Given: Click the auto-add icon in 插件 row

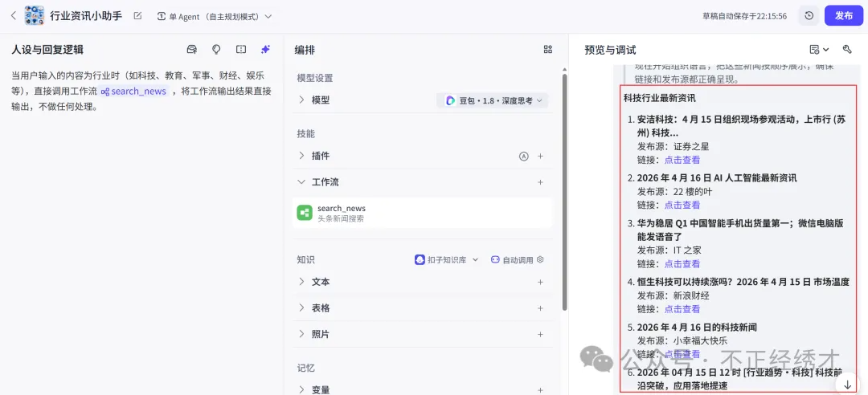Looking at the screenshot, I should pos(523,156).
